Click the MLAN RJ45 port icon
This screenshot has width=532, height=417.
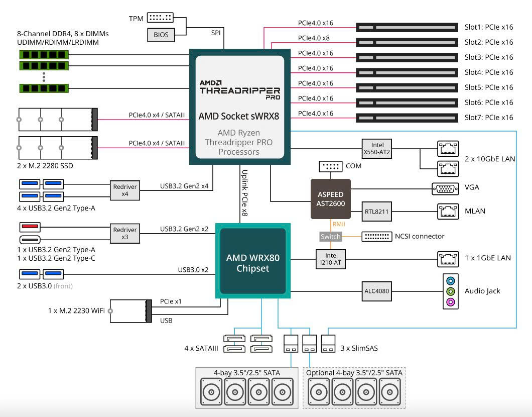pyautogui.click(x=448, y=212)
